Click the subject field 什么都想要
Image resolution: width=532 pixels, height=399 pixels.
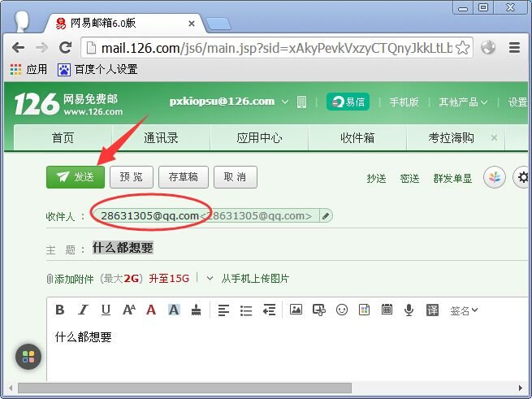tap(123, 248)
